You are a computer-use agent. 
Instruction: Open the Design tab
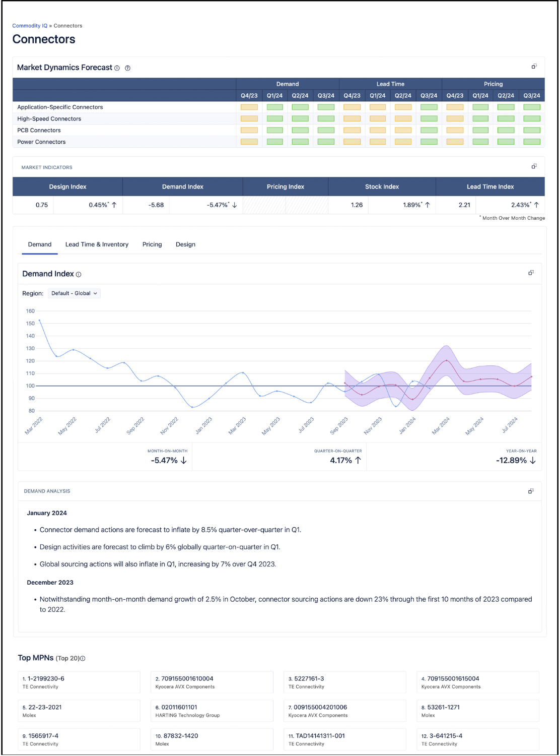click(x=185, y=244)
